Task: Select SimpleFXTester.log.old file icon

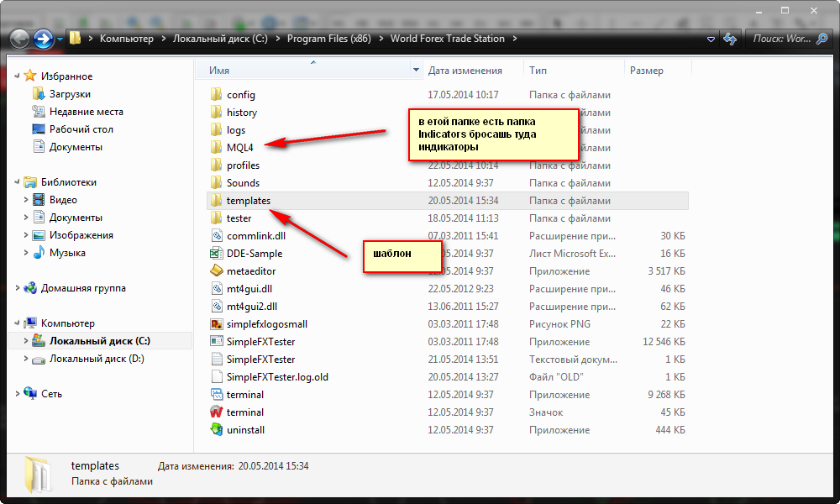Action: 217,377
